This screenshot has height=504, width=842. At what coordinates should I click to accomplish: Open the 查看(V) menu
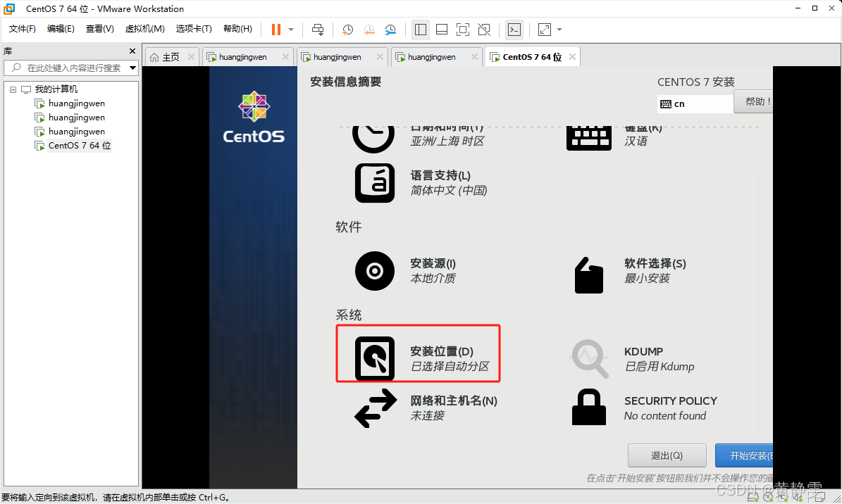(x=100, y=29)
